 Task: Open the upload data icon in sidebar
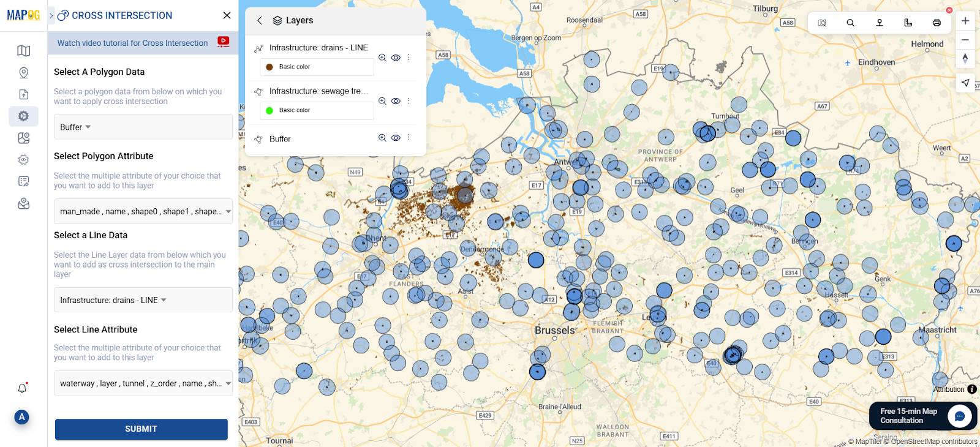(x=24, y=94)
